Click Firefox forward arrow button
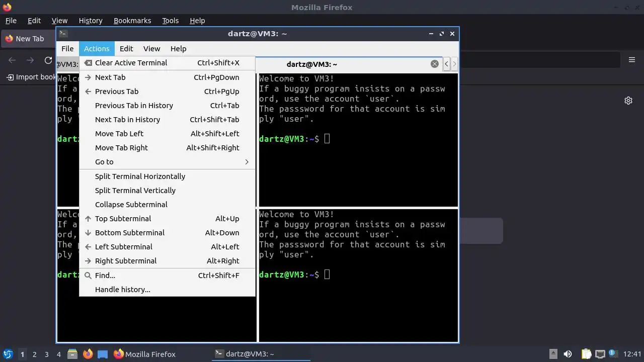644x362 pixels. tap(30, 60)
